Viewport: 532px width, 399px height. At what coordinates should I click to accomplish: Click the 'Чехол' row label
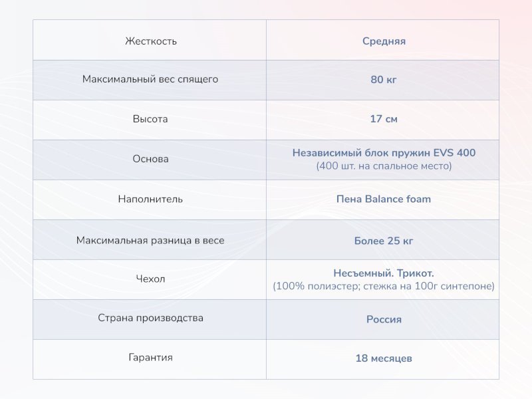pos(150,279)
